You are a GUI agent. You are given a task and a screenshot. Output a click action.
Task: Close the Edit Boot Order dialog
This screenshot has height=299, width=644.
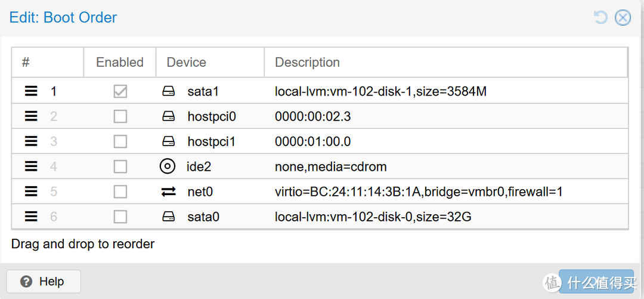[623, 17]
